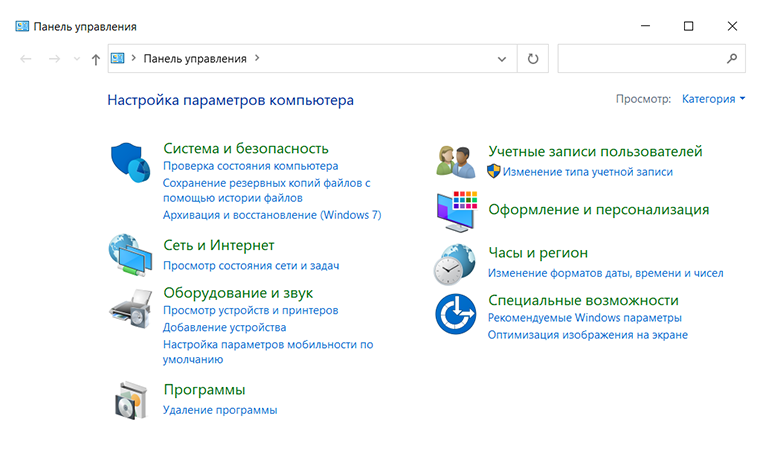
Task: Click the up arrow navigation button
Action: pyautogui.click(x=95, y=59)
